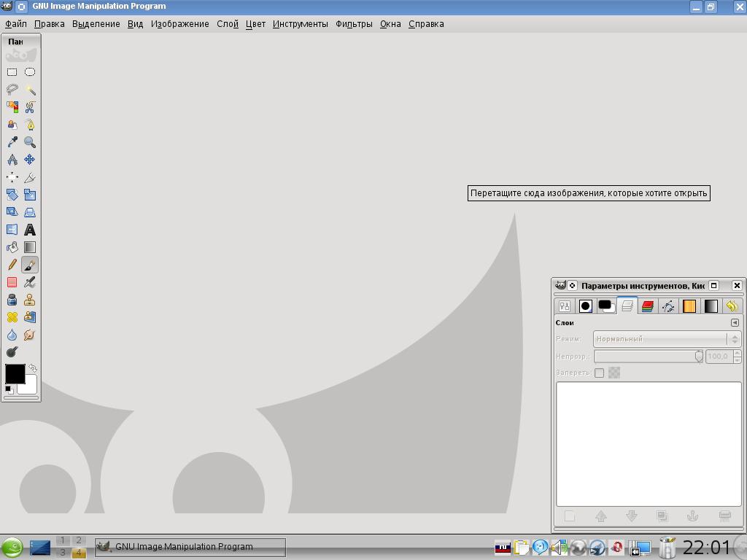The height and width of the screenshot is (560, 747).
Task: Click the GIMP taskbar window button
Action: (x=190, y=547)
